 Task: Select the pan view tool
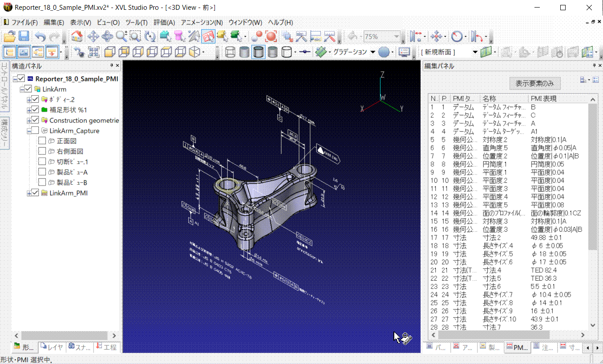(93, 36)
